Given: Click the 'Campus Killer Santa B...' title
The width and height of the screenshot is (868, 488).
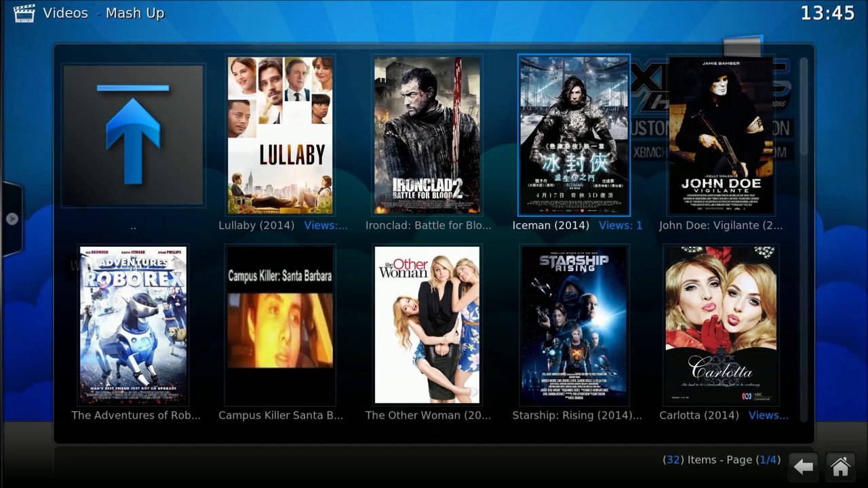Looking at the screenshot, I should click(281, 415).
